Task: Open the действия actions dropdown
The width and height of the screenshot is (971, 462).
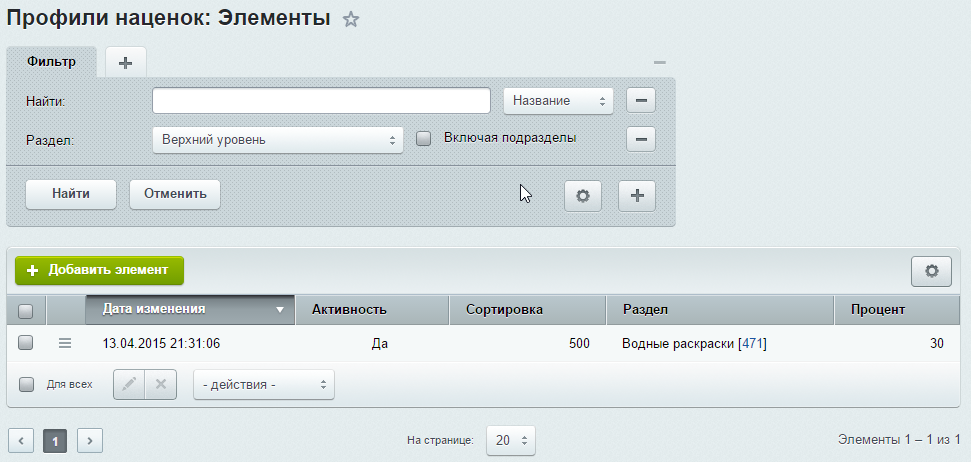Action: coord(264,384)
